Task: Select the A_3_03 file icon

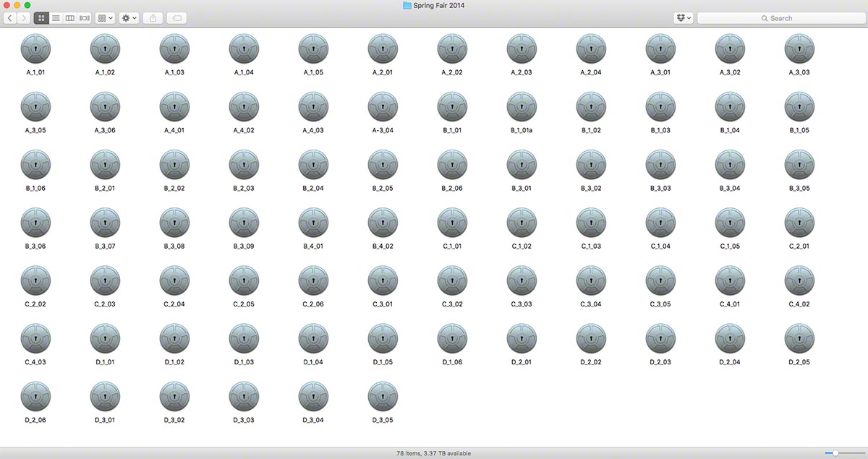Action: [800, 50]
